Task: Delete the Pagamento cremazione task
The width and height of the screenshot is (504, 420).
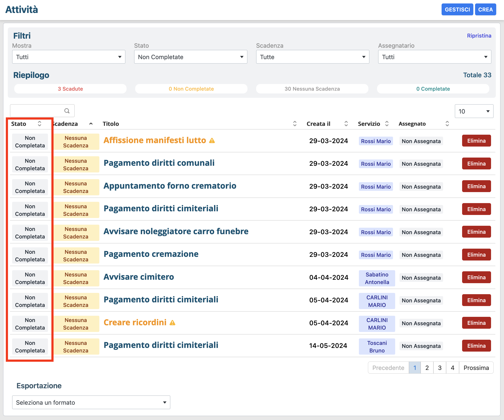Action: (x=476, y=255)
